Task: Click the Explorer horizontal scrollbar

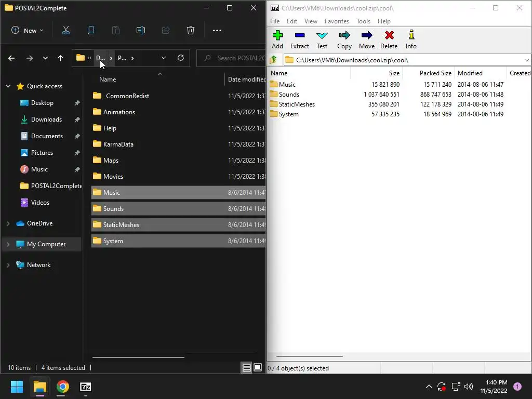Action: 138,357
